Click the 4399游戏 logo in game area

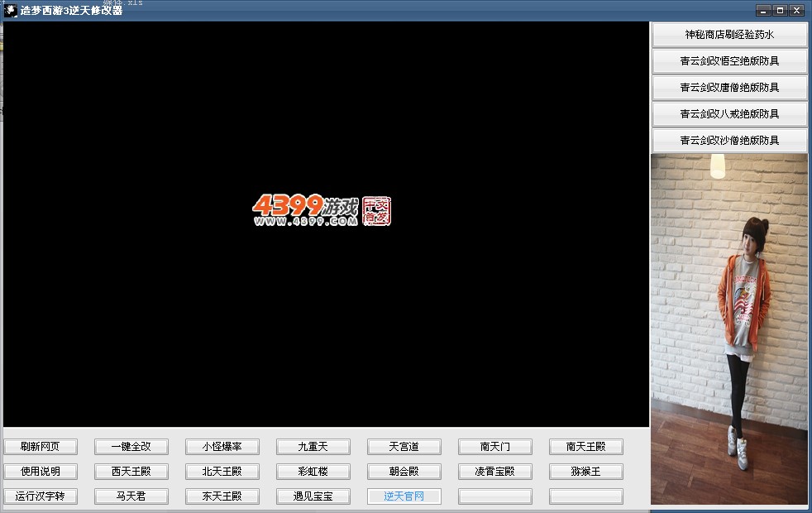322,210
